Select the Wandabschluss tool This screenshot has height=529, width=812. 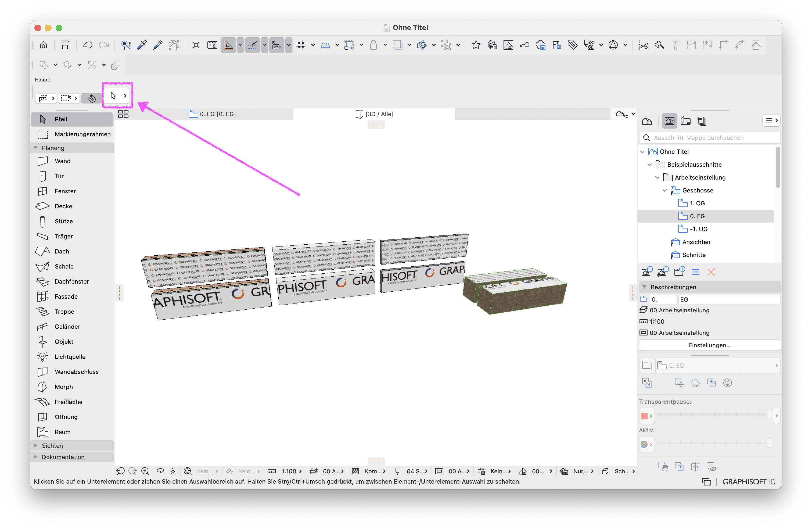pos(72,372)
